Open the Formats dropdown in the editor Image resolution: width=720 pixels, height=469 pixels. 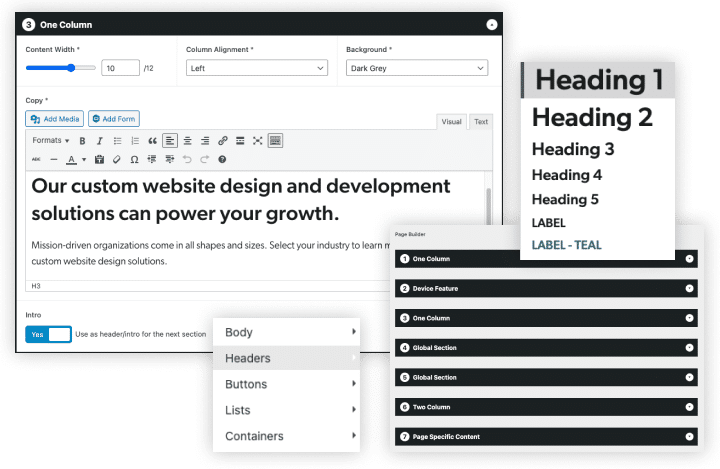coord(50,141)
